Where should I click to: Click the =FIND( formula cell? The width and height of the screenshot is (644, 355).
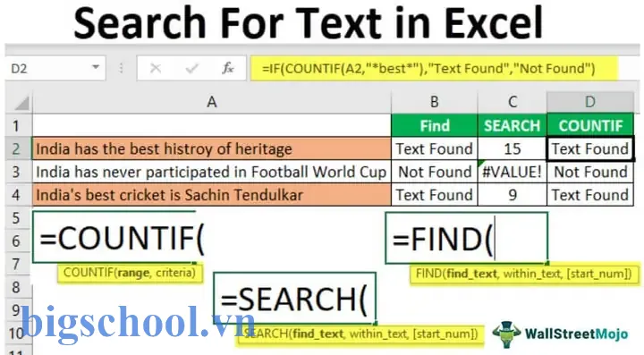click(466, 238)
